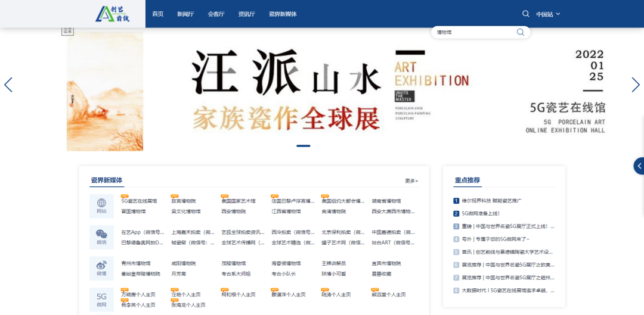This screenshot has height=315, width=644.
Task: Click the 微信 WeChat category icon
Action: pyautogui.click(x=101, y=237)
